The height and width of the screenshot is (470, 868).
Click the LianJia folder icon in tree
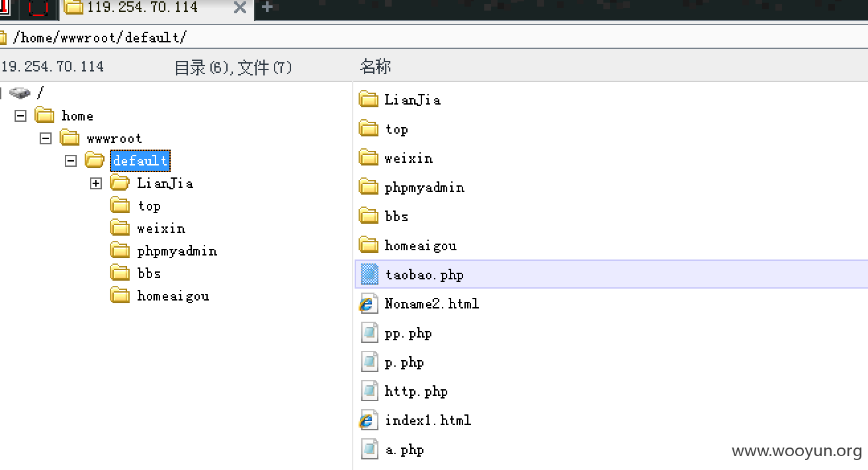click(x=120, y=183)
